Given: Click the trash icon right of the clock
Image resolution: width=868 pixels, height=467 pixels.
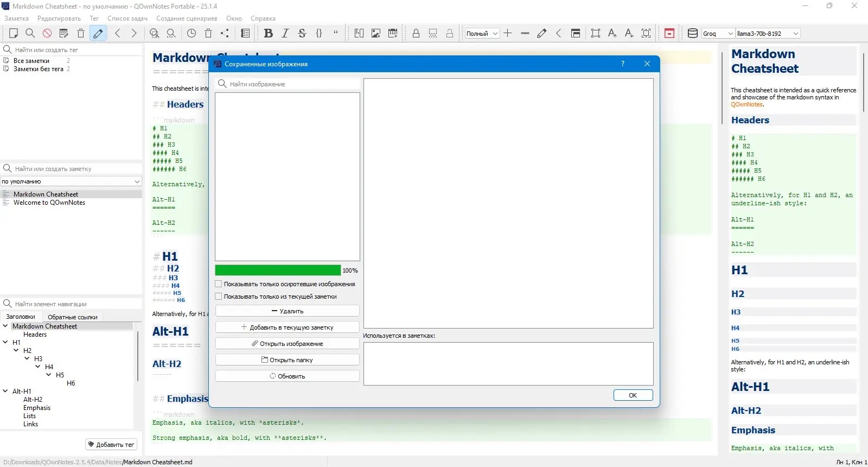Looking at the screenshot, I should 208,33.
